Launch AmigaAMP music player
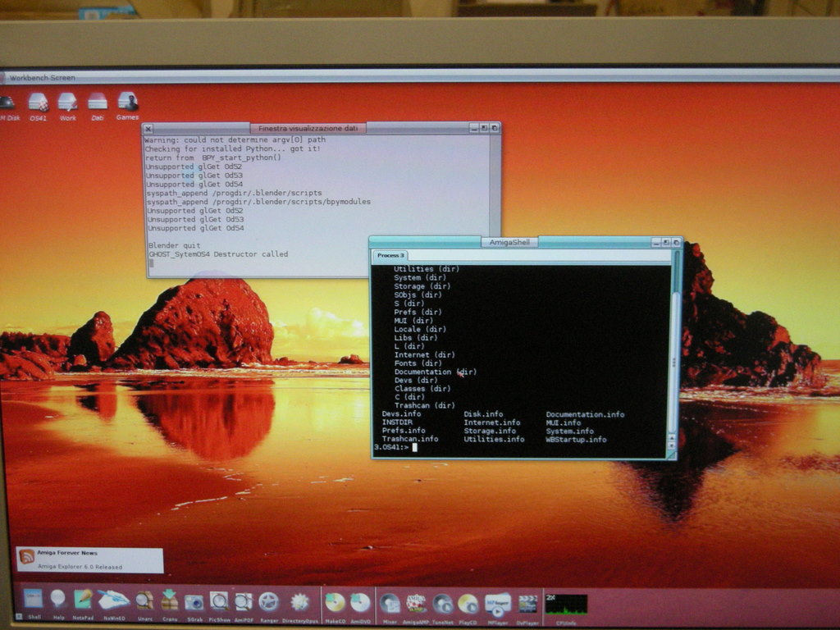840x630 pixels. pyautogui.click(x=417, y=603)
